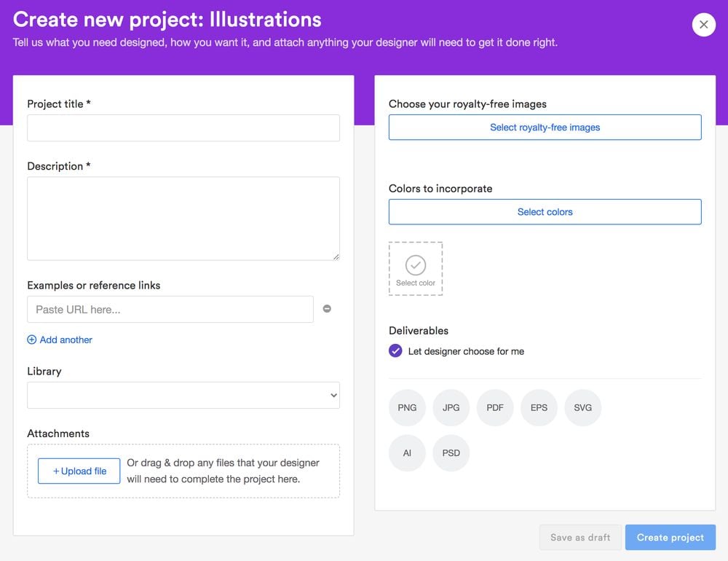This screenshot has height=561, width=728.
Task: Select the PNG deliverable format
Action: [407, 407]
